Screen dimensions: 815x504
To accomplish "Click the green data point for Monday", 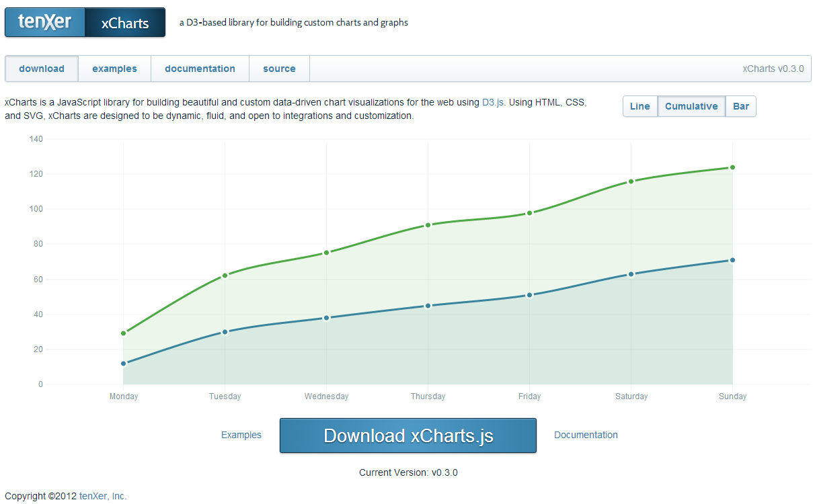I will point(124,333).
